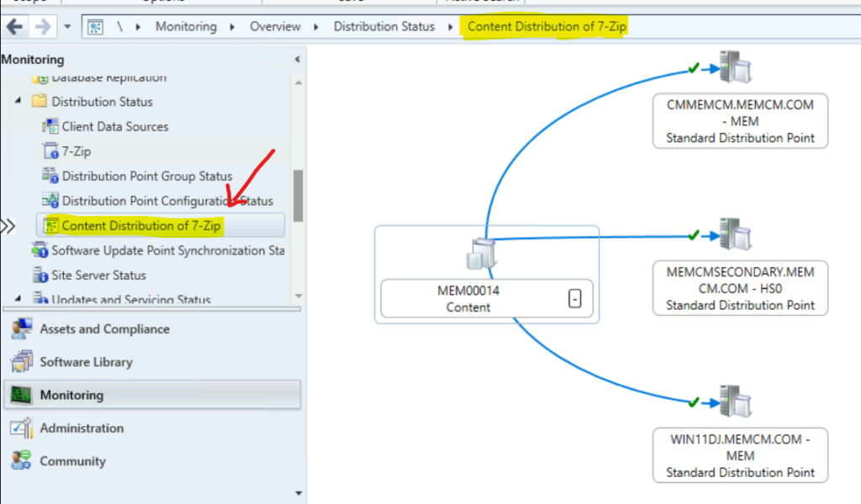Select WIN11DJ.MEMCM.COM distribution point box
The height and width of the screenshot is (504, 861).
(x=740, y=456)
